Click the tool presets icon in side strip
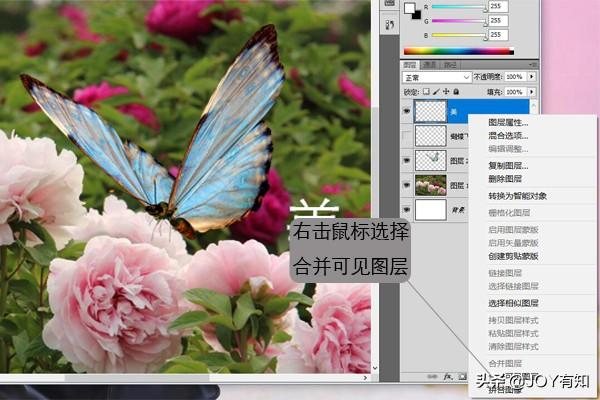This screenshot has width=600, height=400. point(390,25)
